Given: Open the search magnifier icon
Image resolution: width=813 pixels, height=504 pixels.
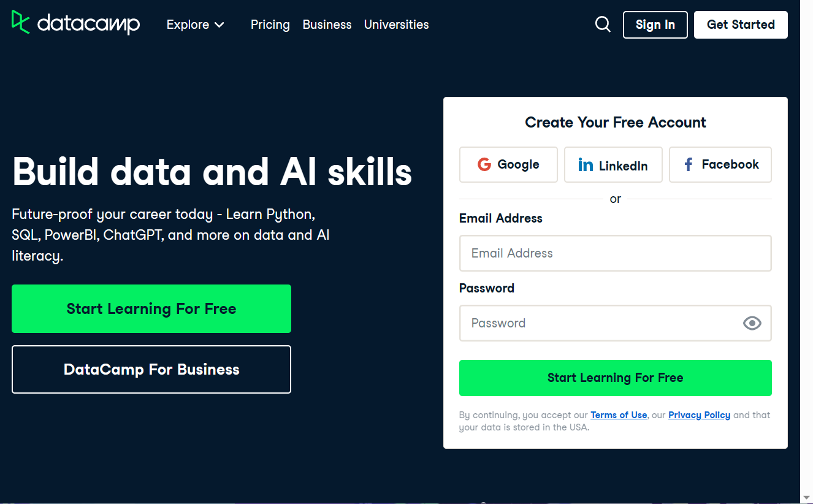Looking at the screenshot, I should point(603,25).
